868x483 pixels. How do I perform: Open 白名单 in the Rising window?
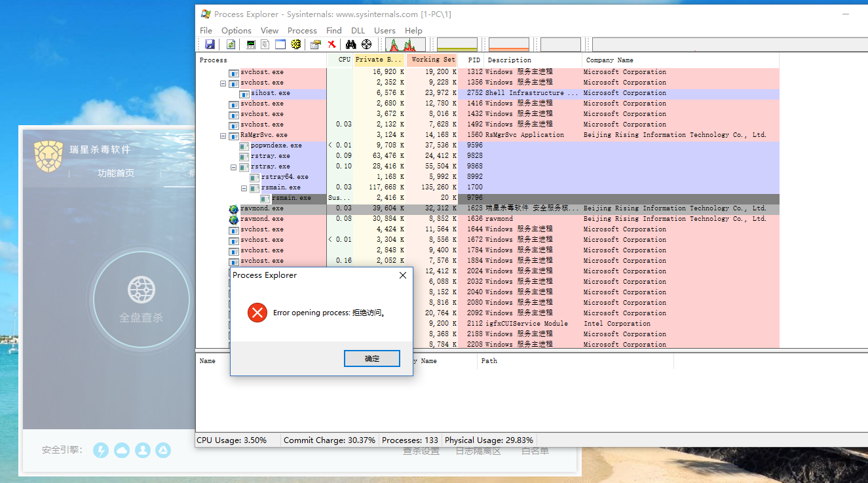click(535, 451)
